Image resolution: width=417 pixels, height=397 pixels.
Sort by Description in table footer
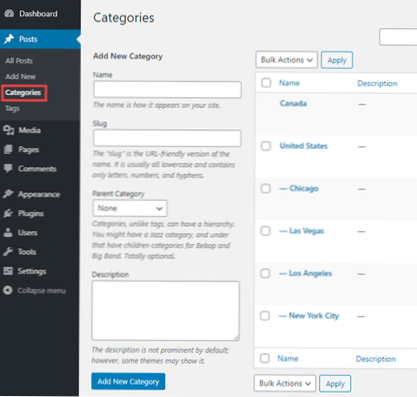(x=376, y=359)
